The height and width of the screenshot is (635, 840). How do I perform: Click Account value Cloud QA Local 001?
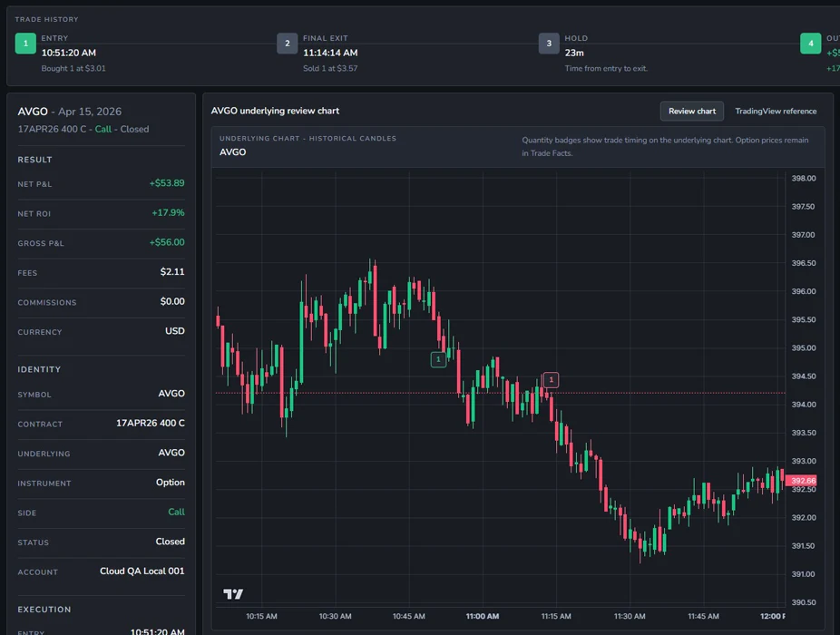click(x=142, y=571)
